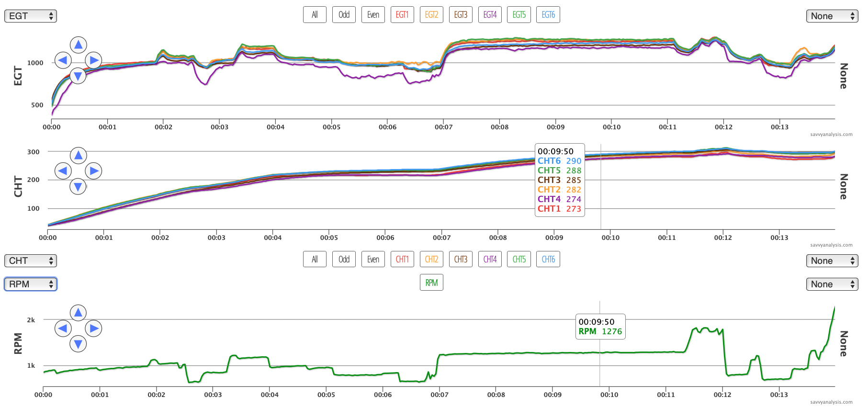
Task: Click 00:04 tick on CHT time axis
Action: click(x=273, y=238)
